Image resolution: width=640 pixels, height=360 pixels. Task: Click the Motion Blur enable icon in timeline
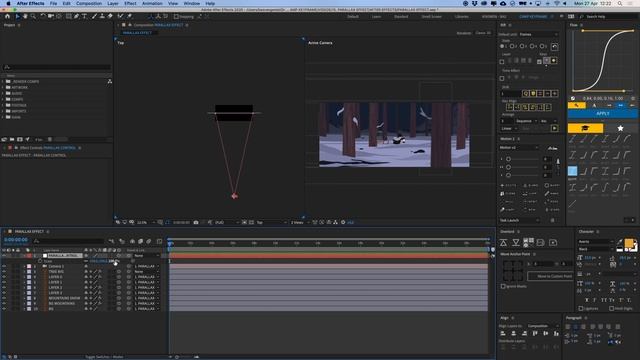[149, 241]
